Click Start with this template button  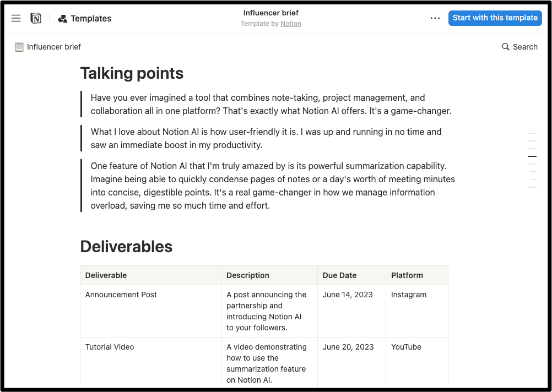[495, 18]
